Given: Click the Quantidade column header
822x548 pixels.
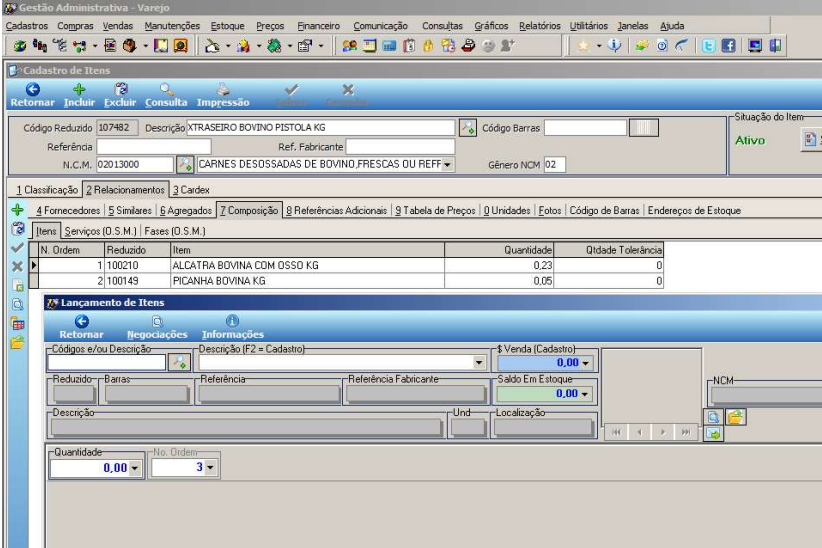Looking at the screenshot, I should pyautogui.click(x=499, y=250).
